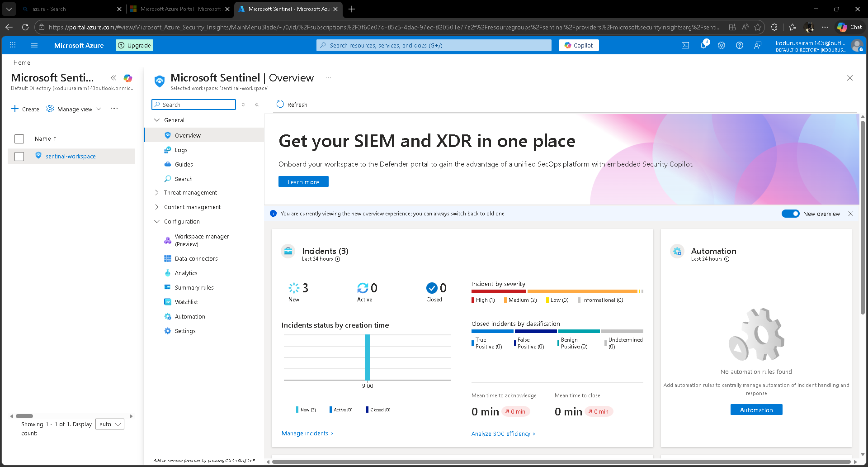This screenshot has width=868, height=467.
Task: Click the expand/collapse all arrows beside menu search
Action: (x=243, y=105)
